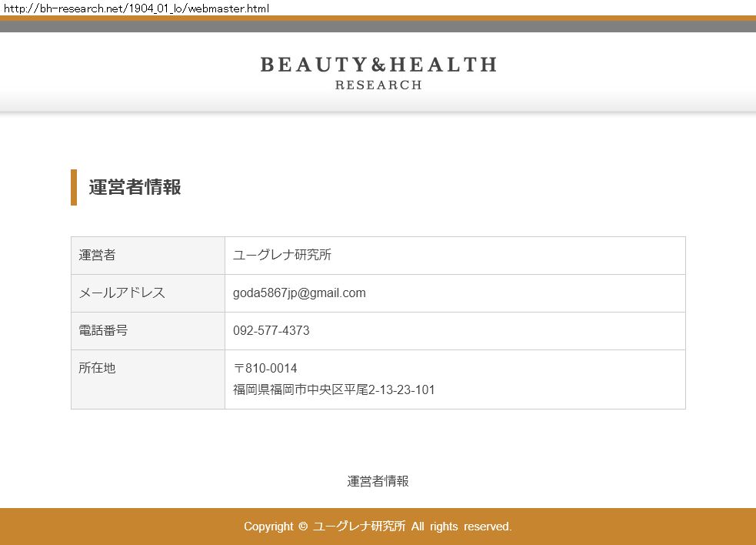
Task: Click ユーグレナ研究所 in the table
Action: point(281,256)
